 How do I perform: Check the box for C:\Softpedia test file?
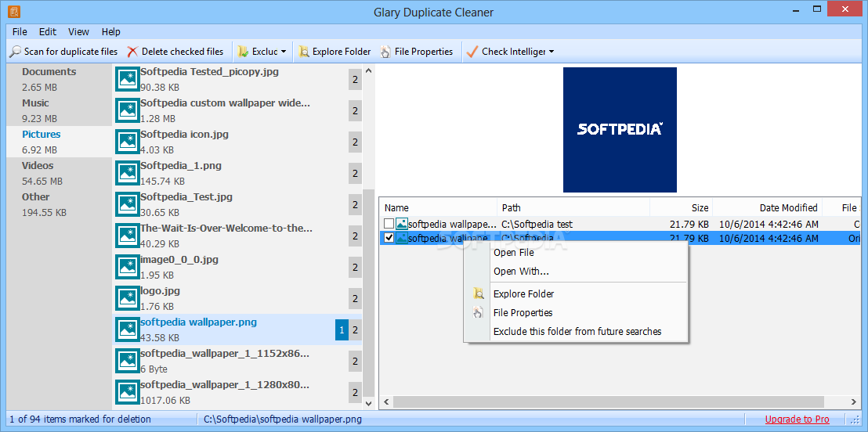click(x=389, y=224)
